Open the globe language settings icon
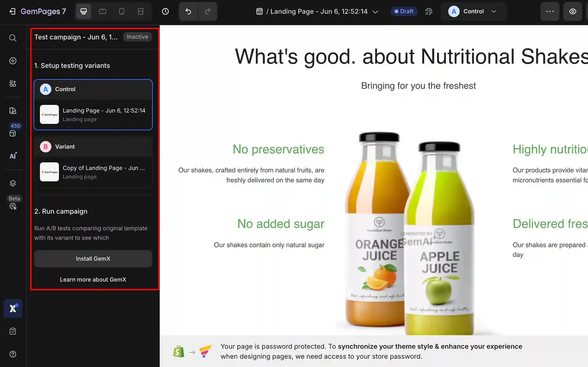 429,11
